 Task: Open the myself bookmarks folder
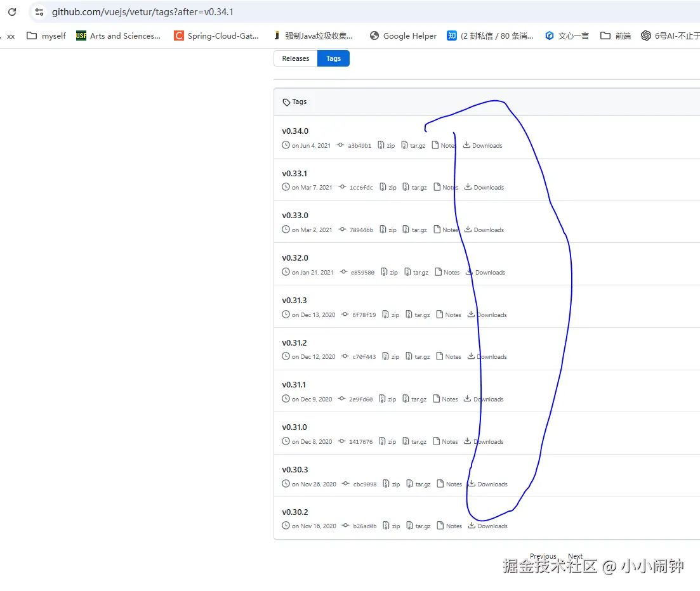coord(46,36)
